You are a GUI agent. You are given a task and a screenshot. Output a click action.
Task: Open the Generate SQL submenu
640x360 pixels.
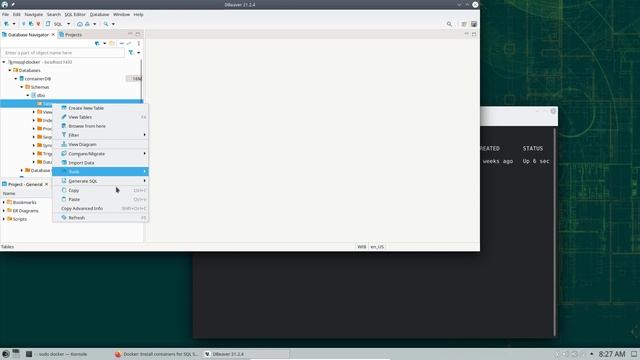click(100, 181)
